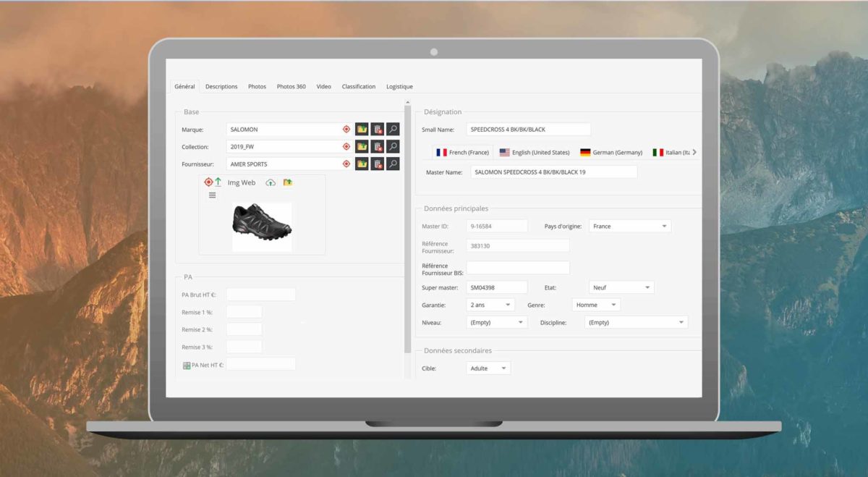Click the delete trash icon for Marque
Image resolution: width=868 pixels, height=477 pixels.
tap(377, 129)
